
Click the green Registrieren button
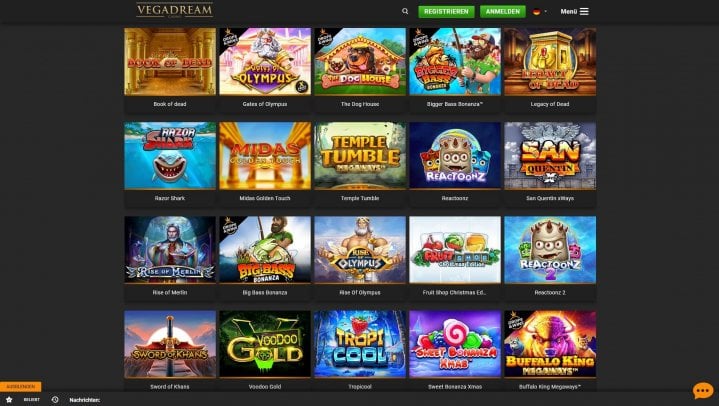point(446,11)
